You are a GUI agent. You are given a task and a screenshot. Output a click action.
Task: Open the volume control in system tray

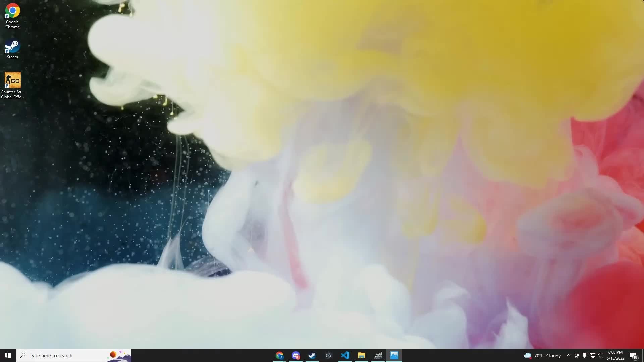click(600, 355)
